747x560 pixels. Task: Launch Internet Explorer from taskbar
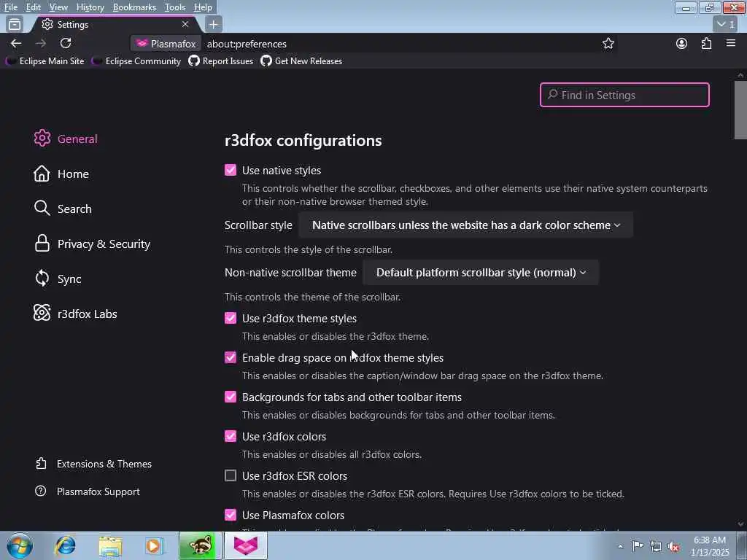tap(65, 545)
